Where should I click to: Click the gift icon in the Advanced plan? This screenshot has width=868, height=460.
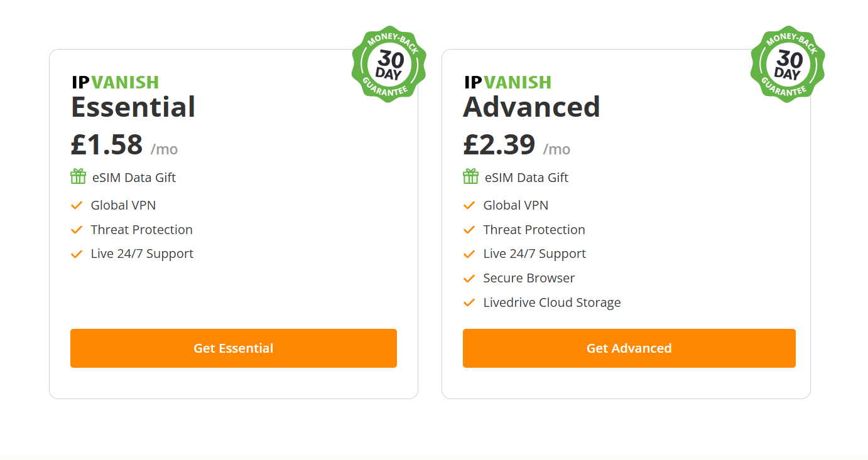click(x=470, y=177)
